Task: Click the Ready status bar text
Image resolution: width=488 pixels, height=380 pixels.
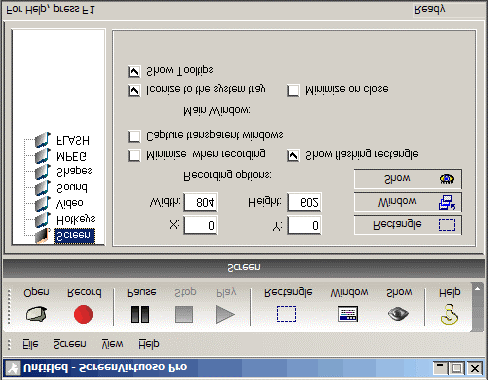Action: pos(429,10)
